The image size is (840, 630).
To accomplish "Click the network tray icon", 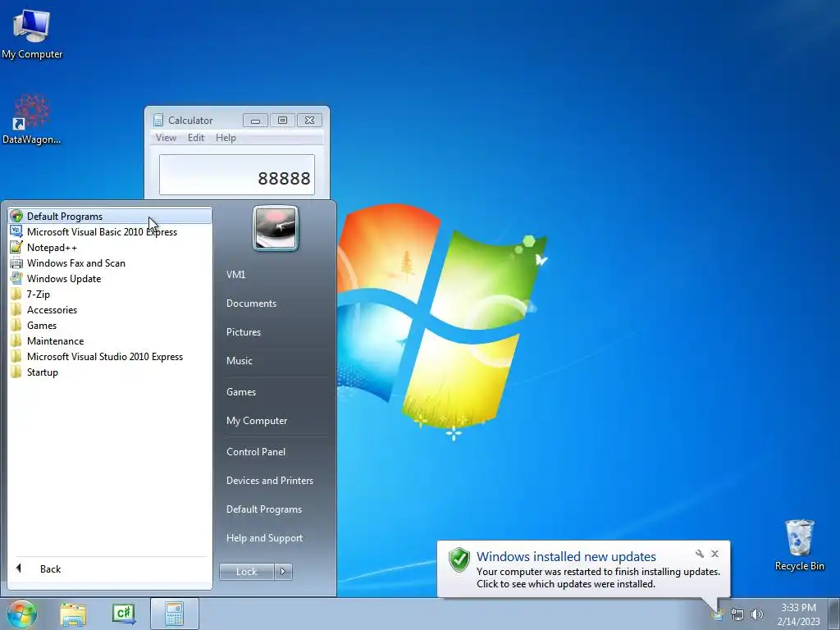I will click(x=737, y=615).
